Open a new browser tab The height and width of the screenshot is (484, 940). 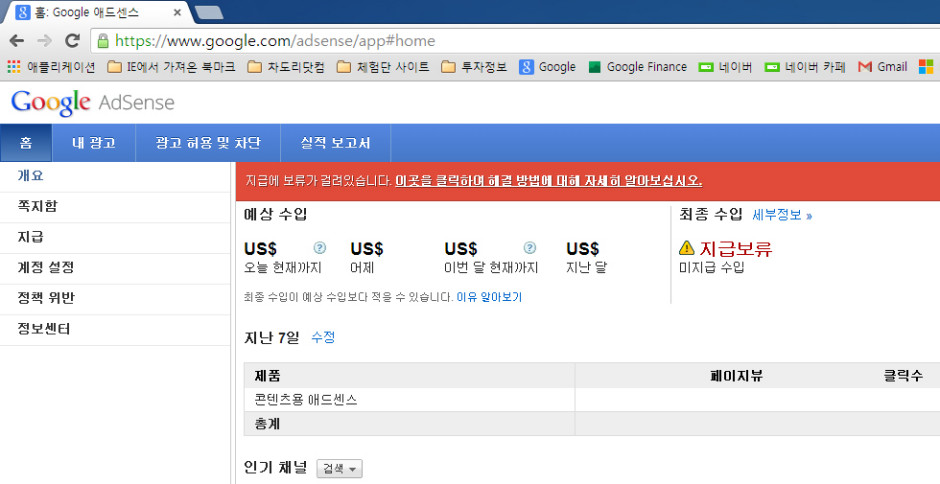[x=209, y=13]
